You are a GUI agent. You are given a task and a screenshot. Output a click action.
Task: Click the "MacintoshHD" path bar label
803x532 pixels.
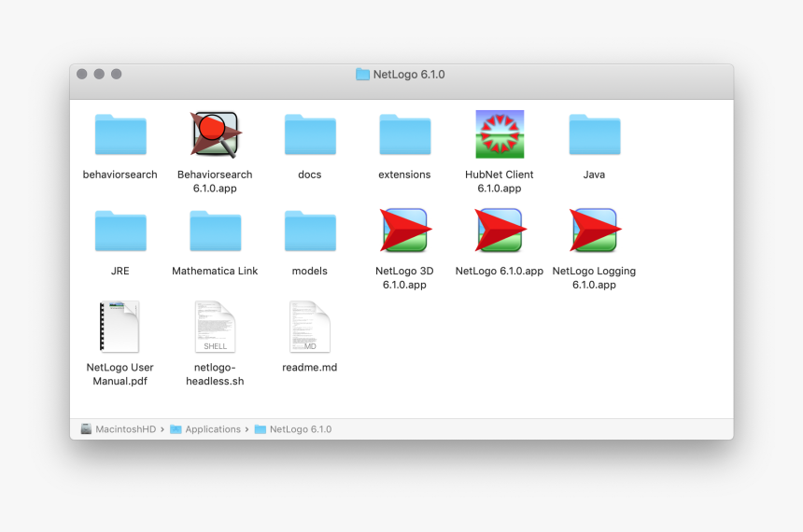pos(125,429)
